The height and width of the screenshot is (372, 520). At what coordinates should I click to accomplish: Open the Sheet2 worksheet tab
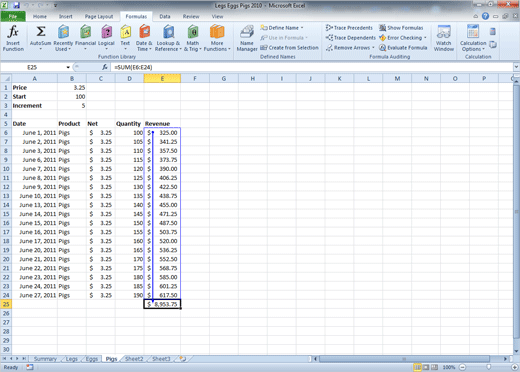pos(134,359)
